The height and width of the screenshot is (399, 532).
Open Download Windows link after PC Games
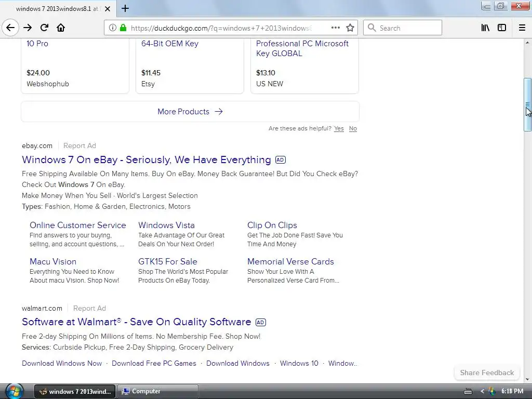click(x=238, y=363)
